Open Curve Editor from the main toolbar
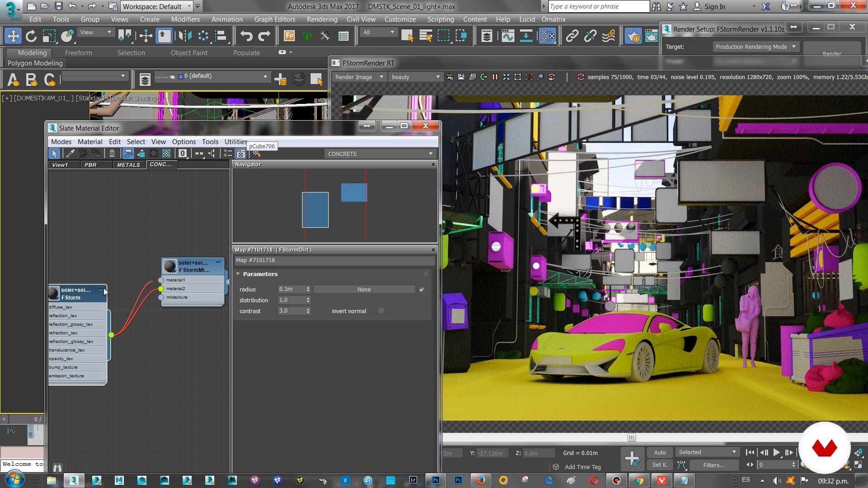The image size is (868, 488). point(508,36)
